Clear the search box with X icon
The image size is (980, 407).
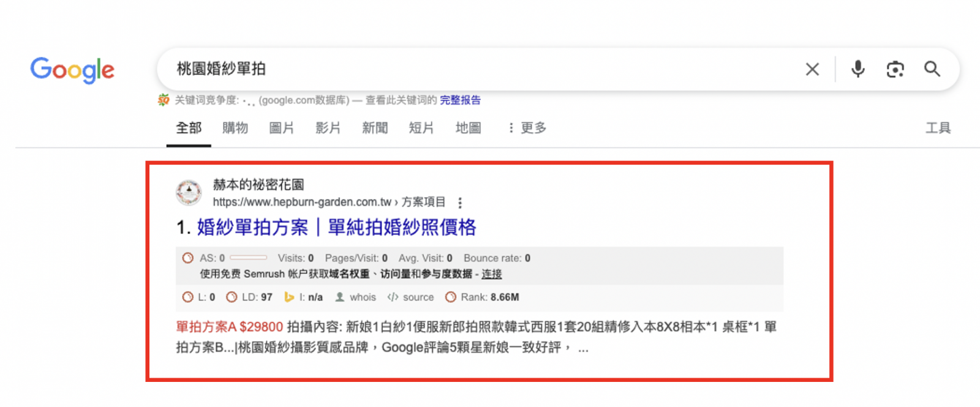[812, 69]
